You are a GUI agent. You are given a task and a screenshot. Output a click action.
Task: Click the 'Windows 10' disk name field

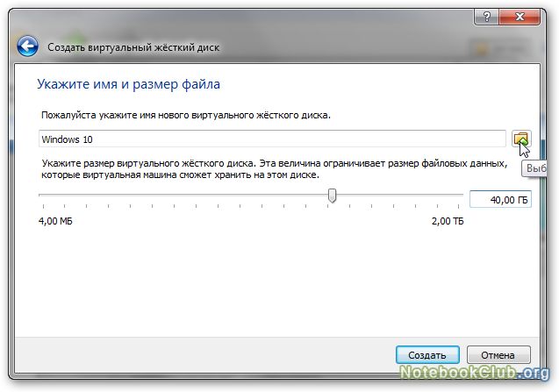point(272,139)
